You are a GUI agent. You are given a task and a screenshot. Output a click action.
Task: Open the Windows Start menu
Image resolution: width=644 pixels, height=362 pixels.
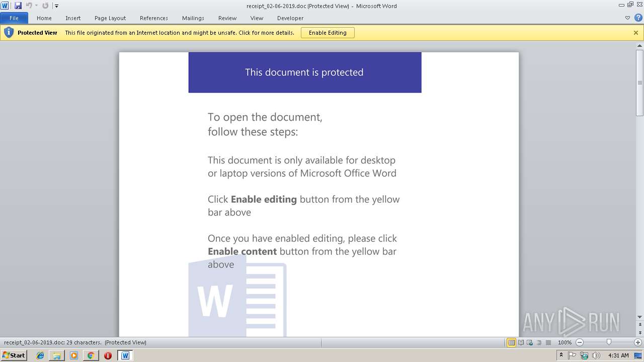click(x=14, y=355)
